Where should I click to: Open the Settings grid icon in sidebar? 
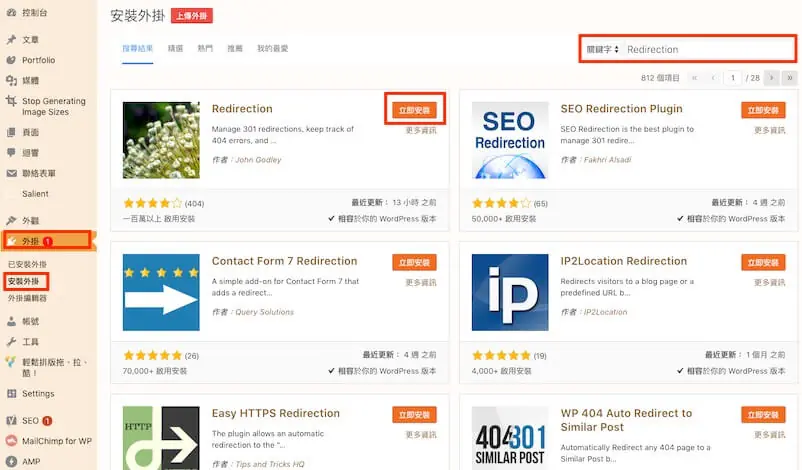pos(11,393)
